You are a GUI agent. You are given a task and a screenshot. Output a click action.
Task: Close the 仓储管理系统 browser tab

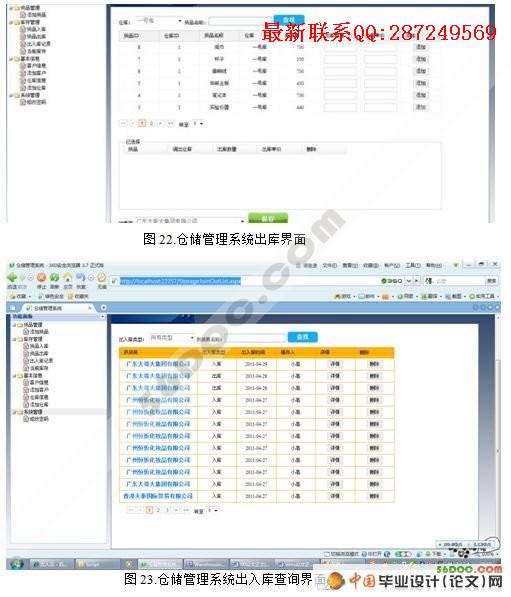coord(90,308)
